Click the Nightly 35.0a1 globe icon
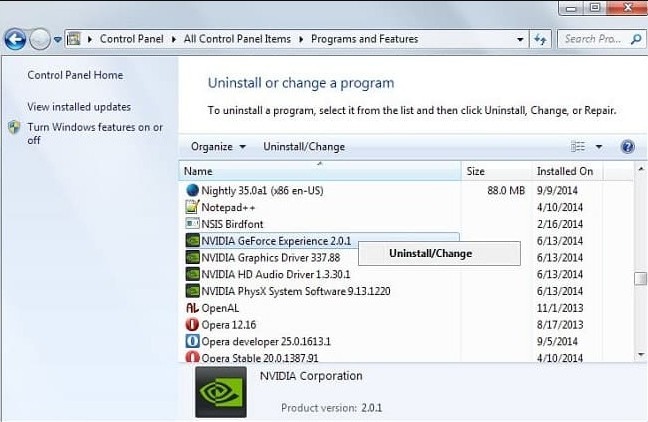This screenshot has height=422, width=648. (193, 190)
